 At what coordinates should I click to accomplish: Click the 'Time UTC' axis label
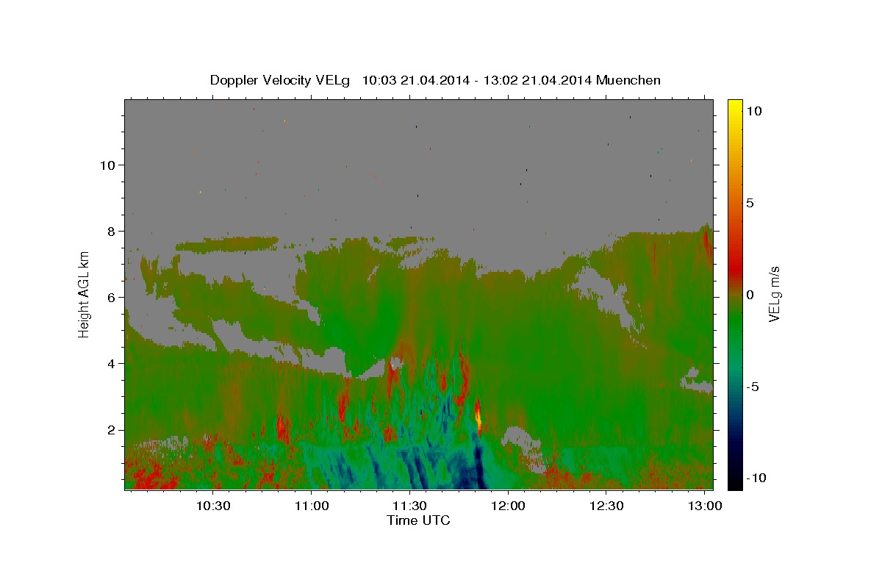click(418, 520)
